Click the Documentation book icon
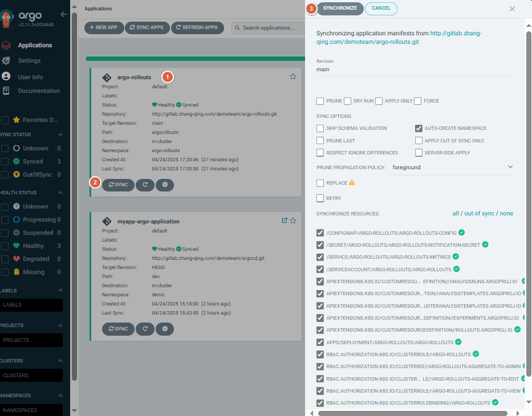Viewport: 532px width, 416px height. 6,91
